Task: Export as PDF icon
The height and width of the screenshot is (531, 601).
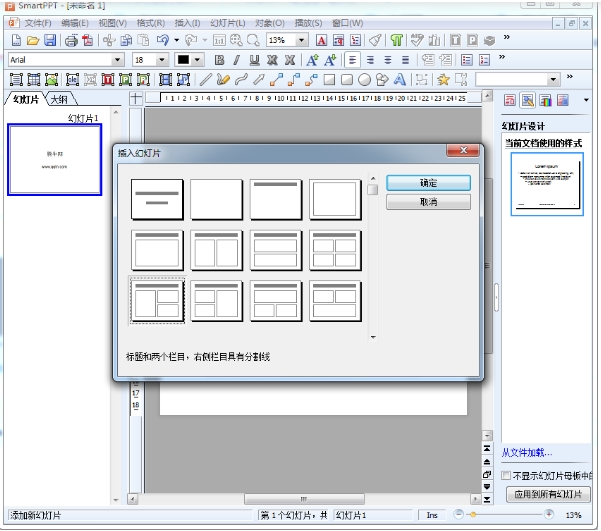Action: pos(88,40)
